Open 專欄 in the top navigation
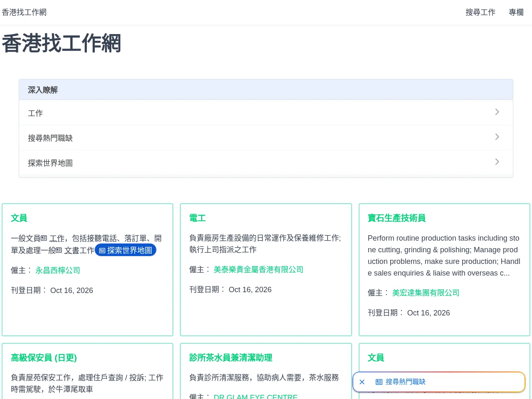Image resolution: width=532 pixels, height=399 pixels. coord(516,12)
